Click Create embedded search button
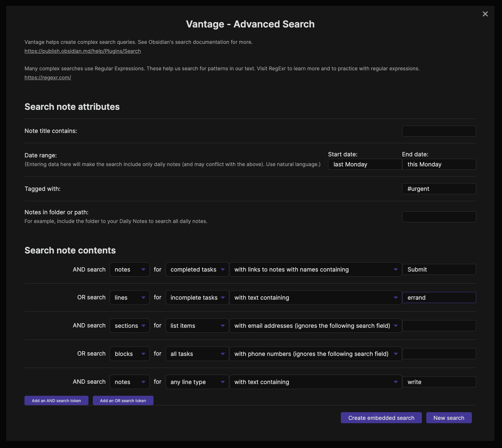This screenshot has width=502, height=448. tap(381, 418)
